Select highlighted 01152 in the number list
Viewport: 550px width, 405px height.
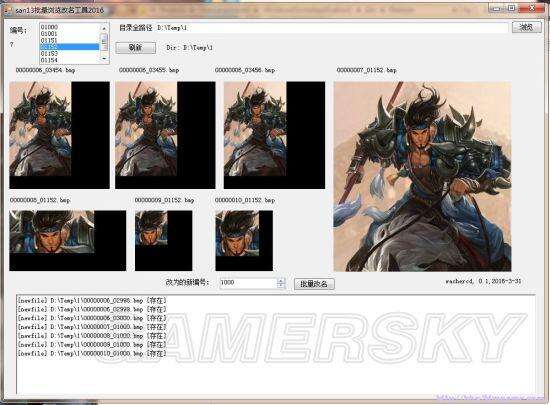[x=69, y=47]
